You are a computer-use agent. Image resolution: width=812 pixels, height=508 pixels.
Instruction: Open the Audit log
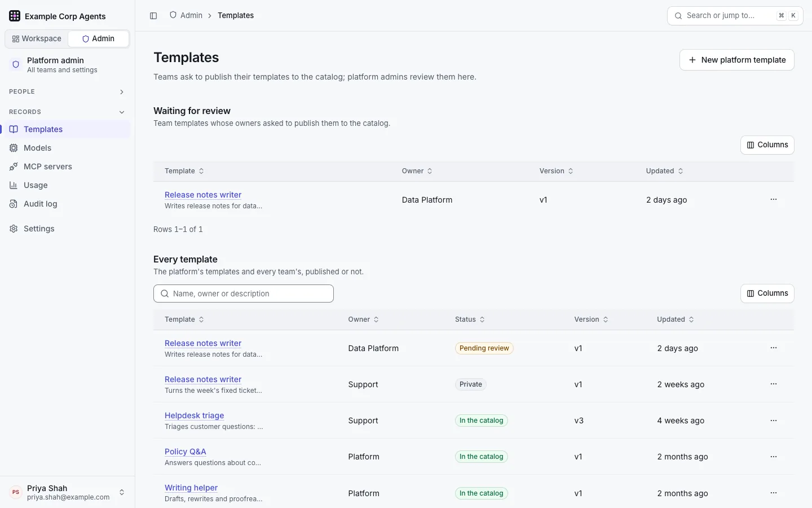(67, 204)
